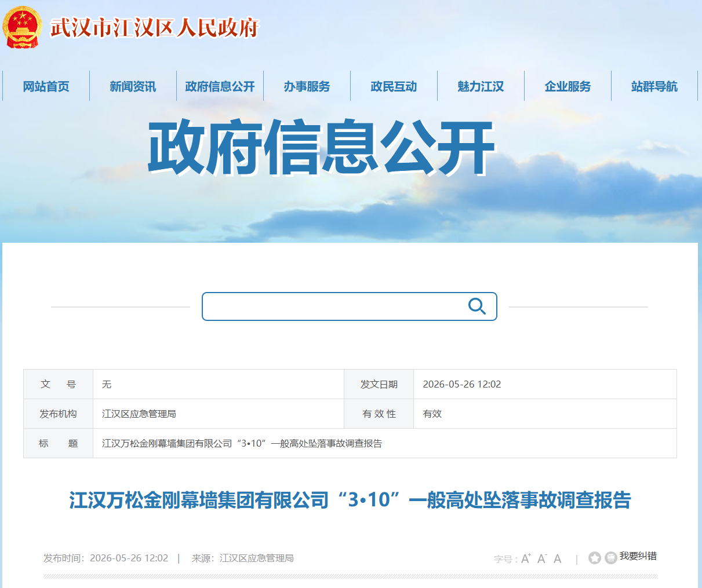The image size is (702, 588).
Task: Click the star favorite icon
Action: point(595,558)
